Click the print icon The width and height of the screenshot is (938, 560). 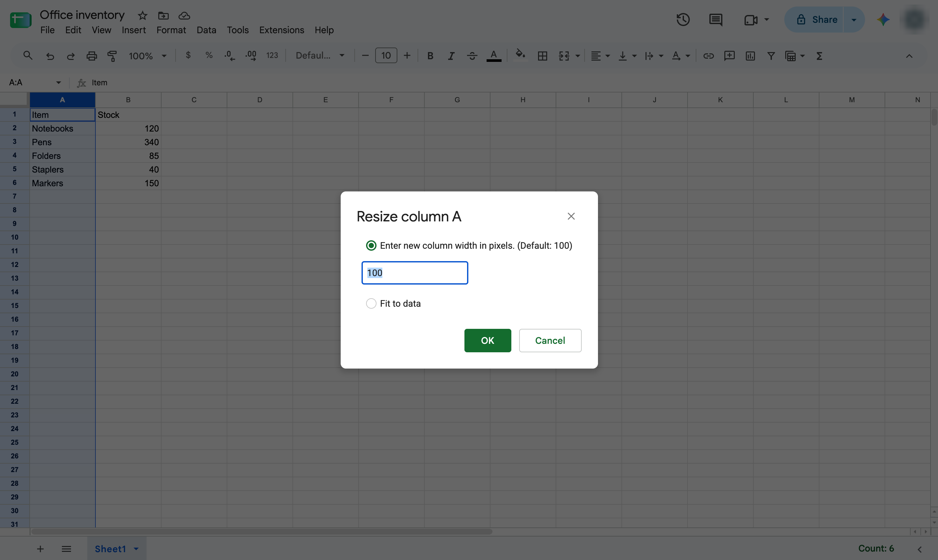[92, 56]
